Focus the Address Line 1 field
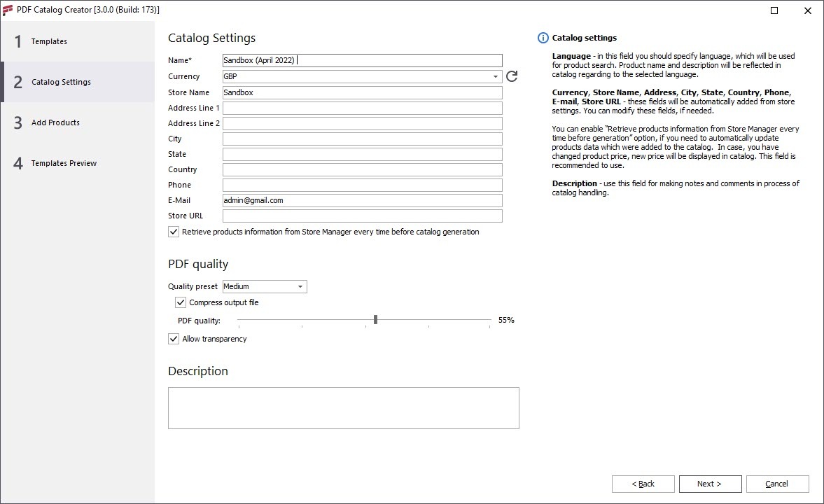Viewport: 824px width, 504px height. pos(362,108)
